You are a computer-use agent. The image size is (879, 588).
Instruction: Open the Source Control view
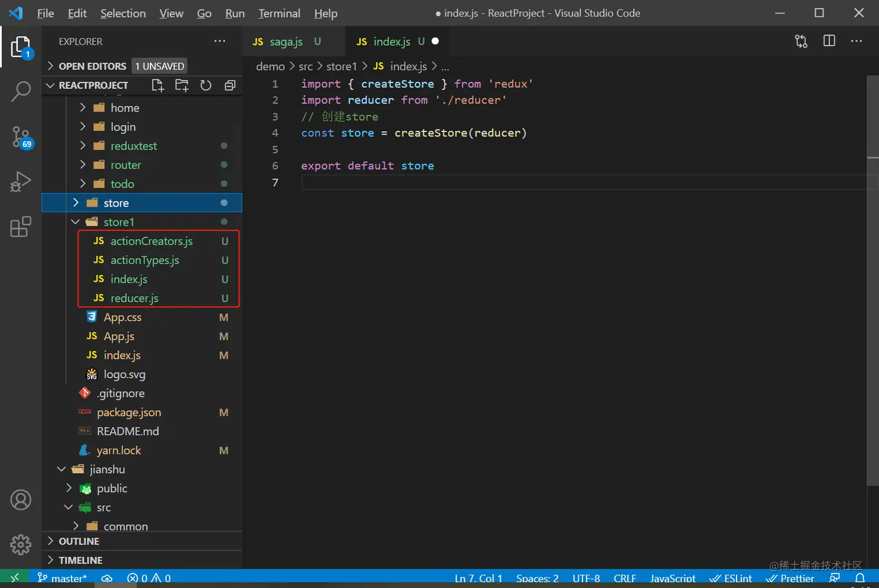tap(21, 137)
